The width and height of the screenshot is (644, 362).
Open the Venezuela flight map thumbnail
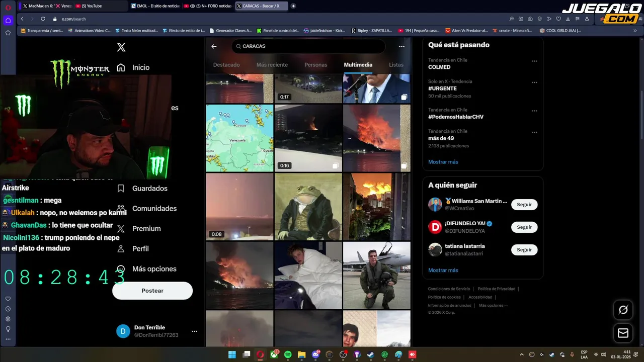tap(239, 138)
